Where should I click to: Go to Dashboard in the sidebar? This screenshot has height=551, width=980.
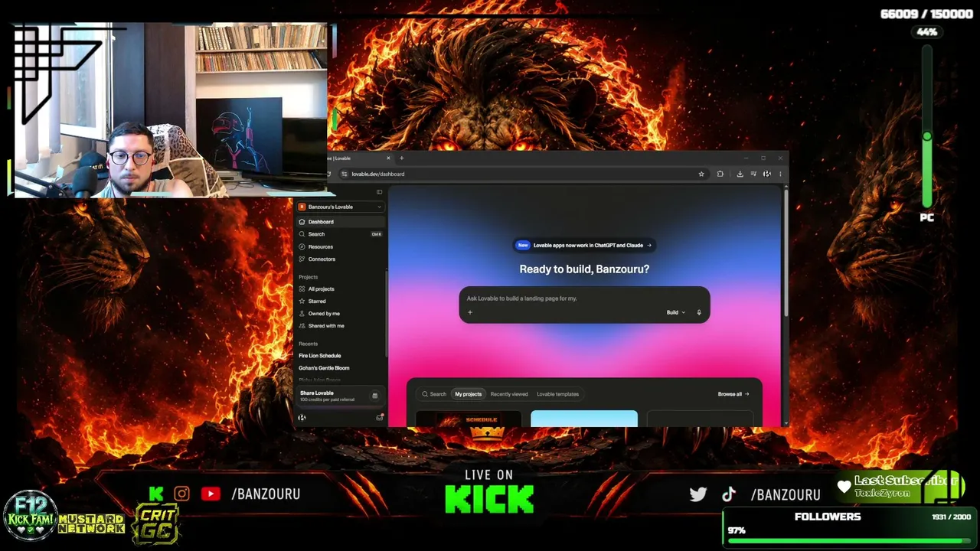pos(340,222)
